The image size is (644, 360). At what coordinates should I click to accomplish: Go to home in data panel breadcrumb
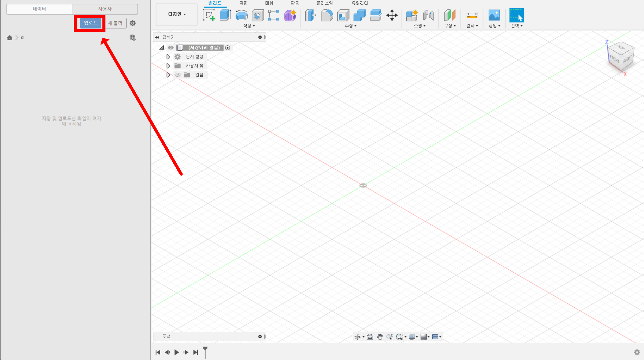[x=10, y=38]
